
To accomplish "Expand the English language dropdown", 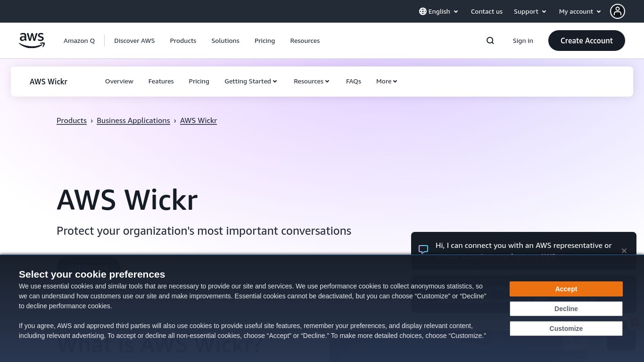I will point(439,11).
